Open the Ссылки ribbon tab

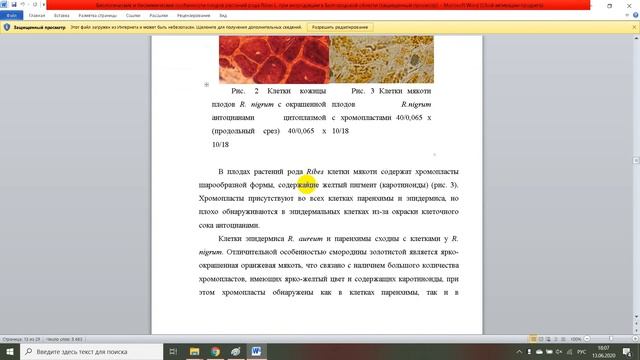pyautogui.click(x=133, y=16)
